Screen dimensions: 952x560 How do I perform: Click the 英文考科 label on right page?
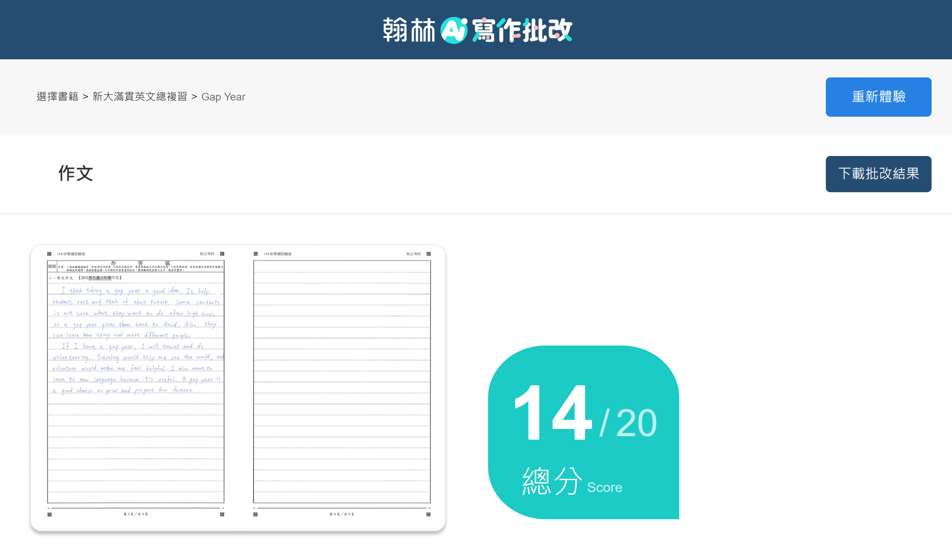(413, 254)
